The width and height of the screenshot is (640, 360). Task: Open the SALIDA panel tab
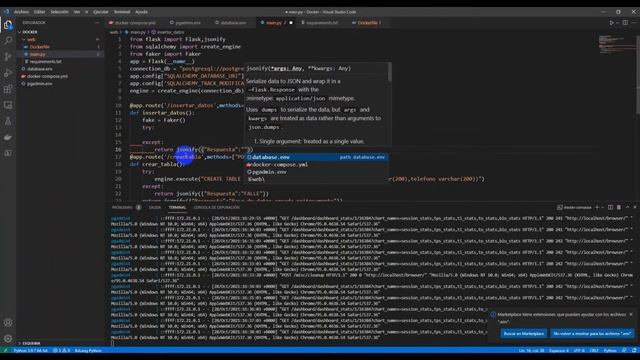pos(155,207)
